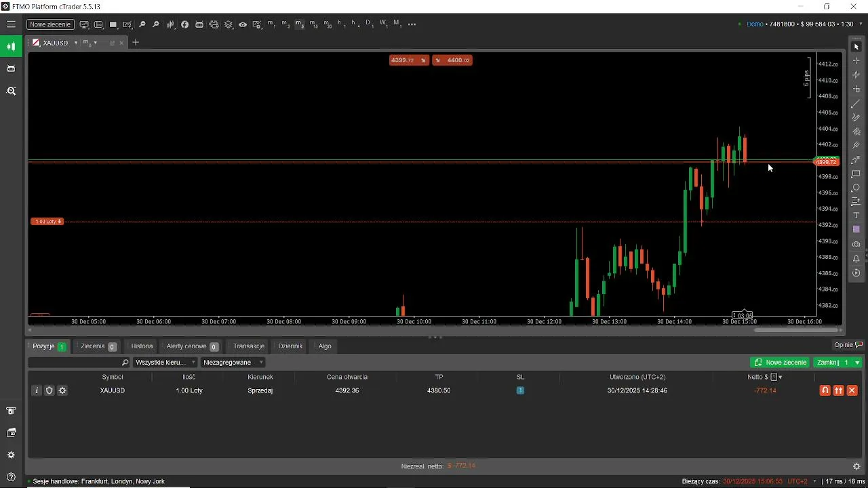
Task: Open protection shield for XAUUSD position
Action: click(x=50, y=390)
